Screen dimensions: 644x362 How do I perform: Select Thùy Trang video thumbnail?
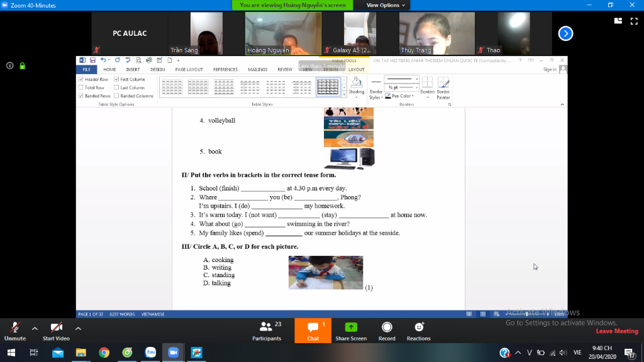pos(437,33)
